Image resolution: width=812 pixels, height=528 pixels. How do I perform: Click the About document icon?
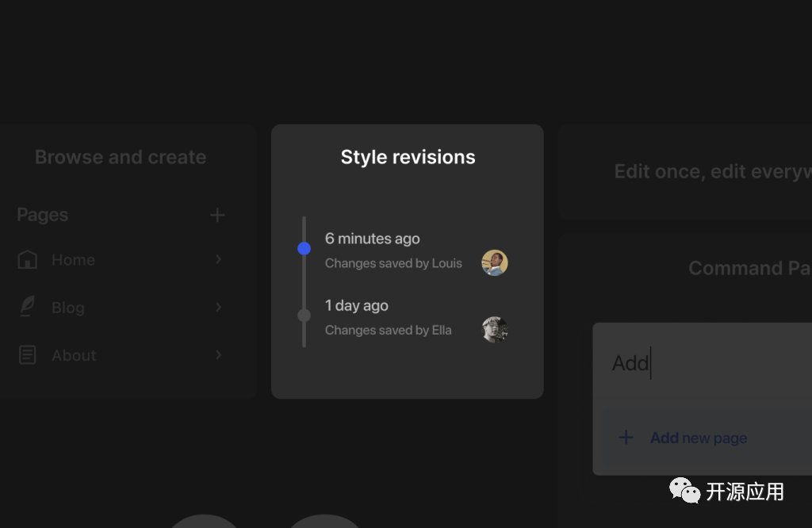click(28, 355)
